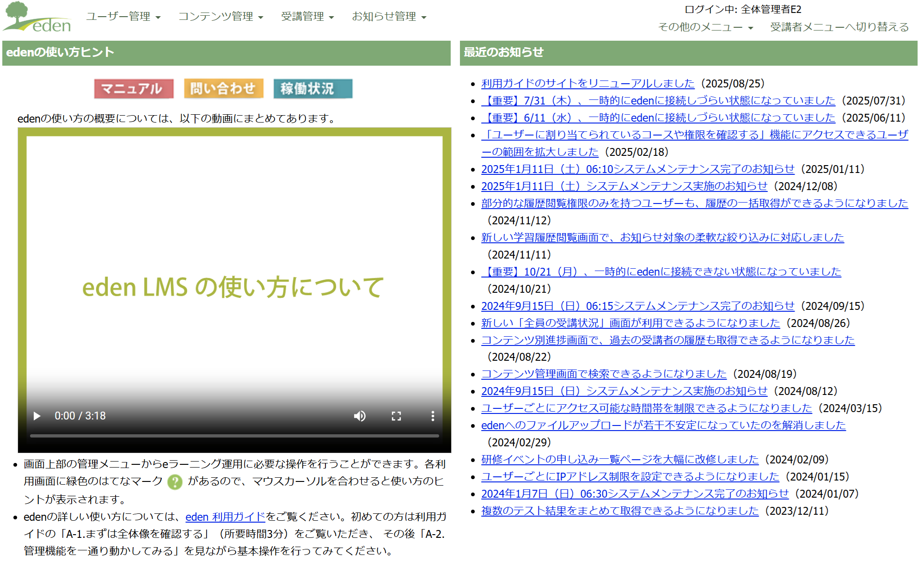Click the green question mark hint icon

(175, 482)
